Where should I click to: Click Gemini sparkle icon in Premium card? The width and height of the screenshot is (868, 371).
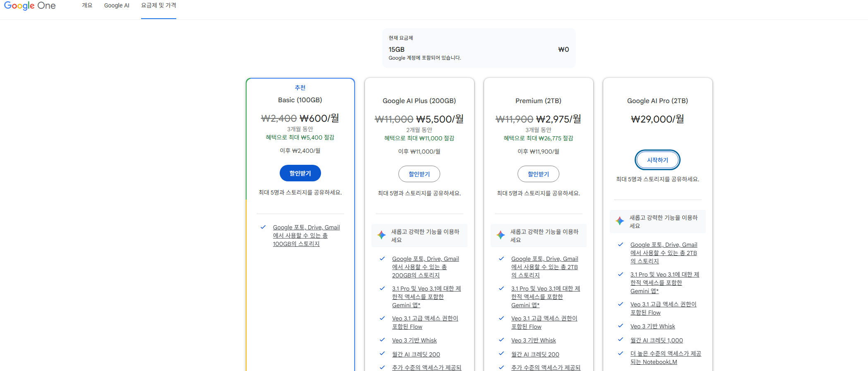[x=501, y=235]
